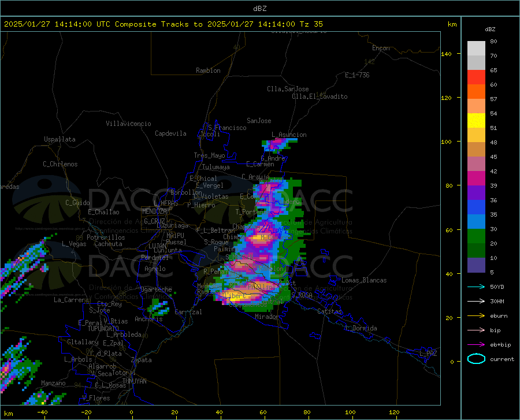Click the Carrizal label
The width and height of the screenshot is (520, 420).
188,312
